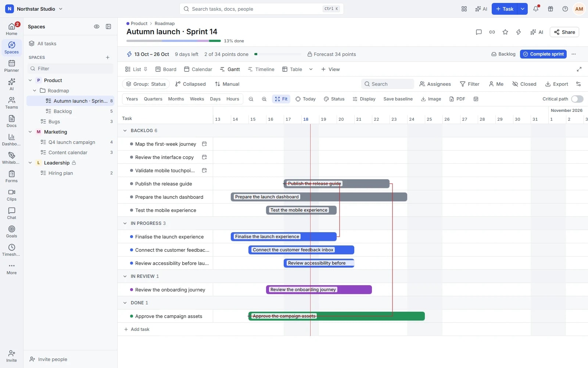Collapse the BACKLOG group

click(125, 131)
